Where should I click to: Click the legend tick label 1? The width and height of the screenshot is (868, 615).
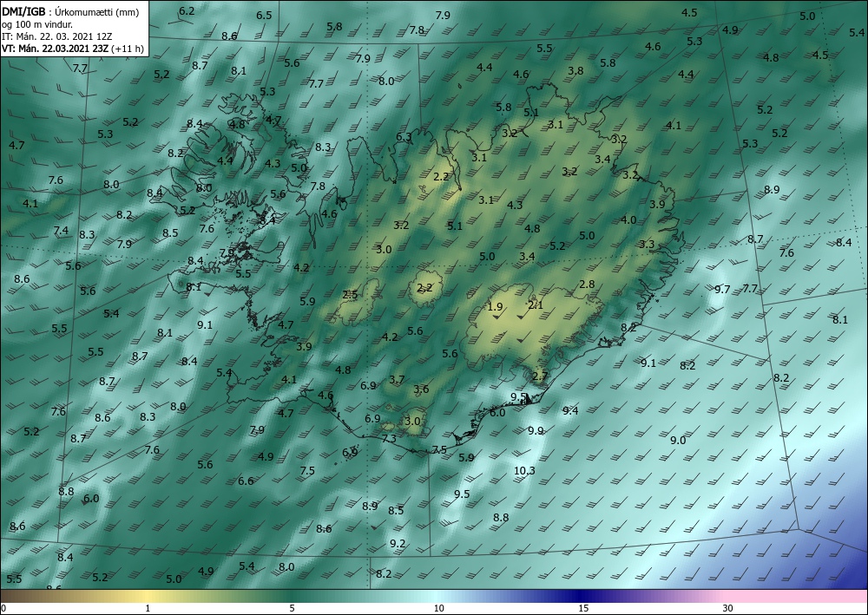[148, 608]
